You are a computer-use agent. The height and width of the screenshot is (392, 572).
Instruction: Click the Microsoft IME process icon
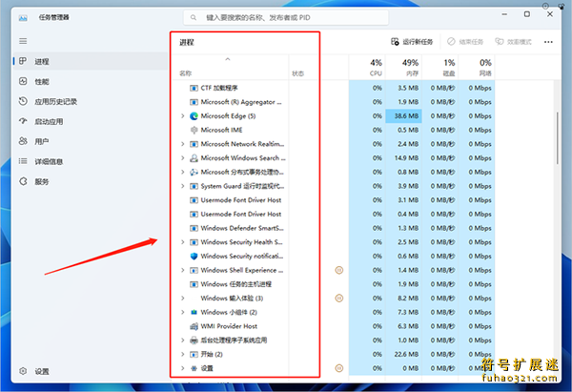[194, 130]
